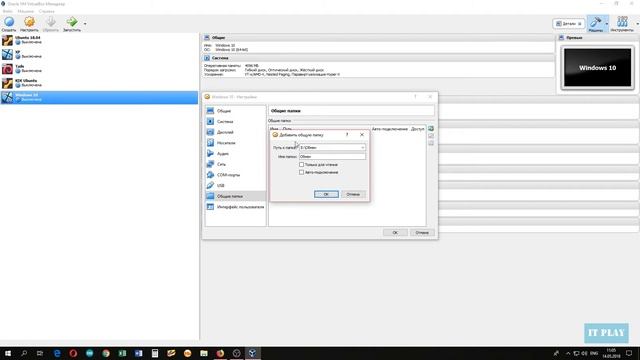Viewport: 640px width, 360px height.
Task: Open the Windows Start menu
Action: [7, 353]
